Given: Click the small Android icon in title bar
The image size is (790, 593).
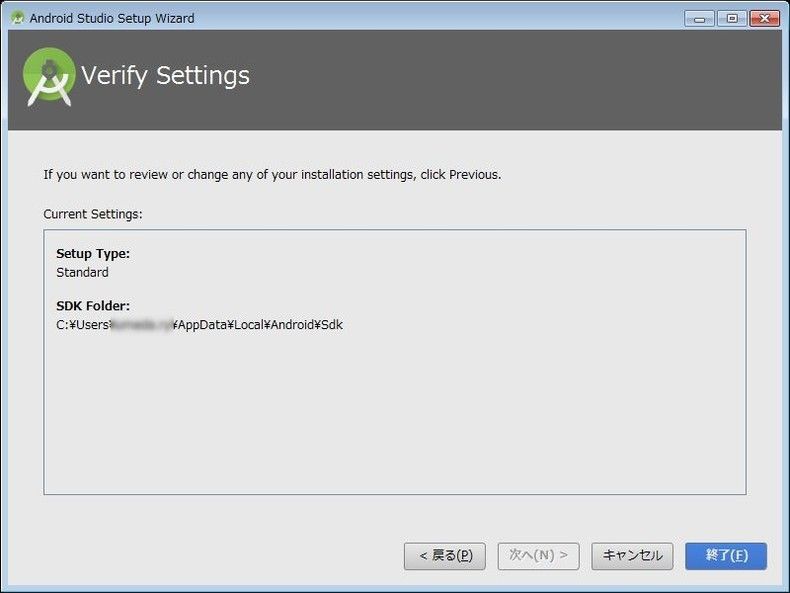Looking at the screenshot, I should coord(17,18).
